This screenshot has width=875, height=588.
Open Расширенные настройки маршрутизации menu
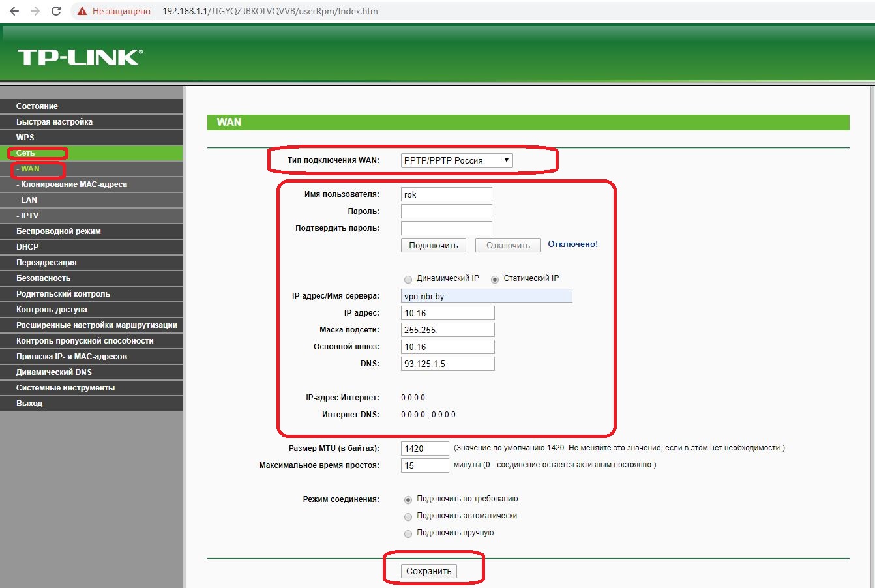tap(91, 325)
